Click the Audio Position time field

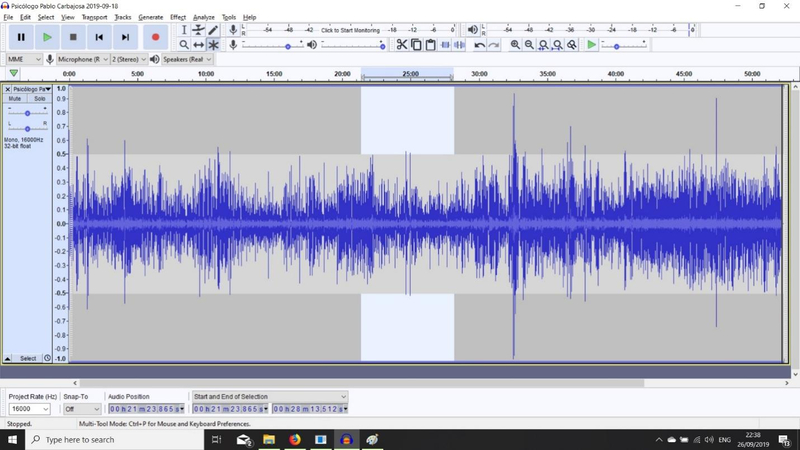click(x=147, y=409)
